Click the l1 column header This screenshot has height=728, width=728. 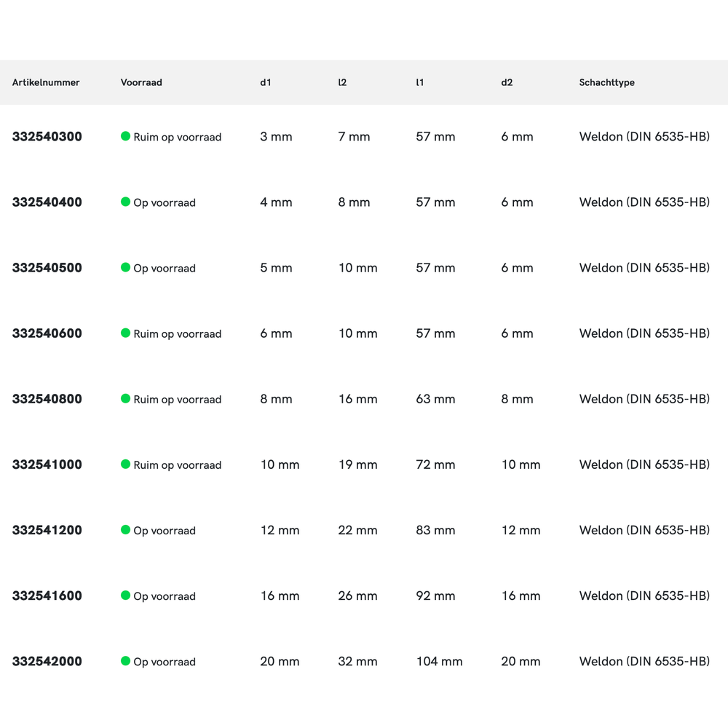[420, 82]
